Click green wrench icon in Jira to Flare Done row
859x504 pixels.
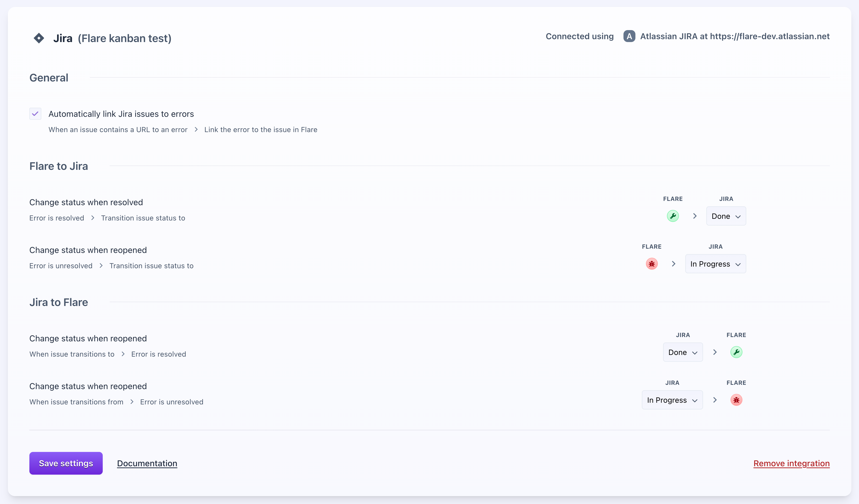click(x=736, y=352)
